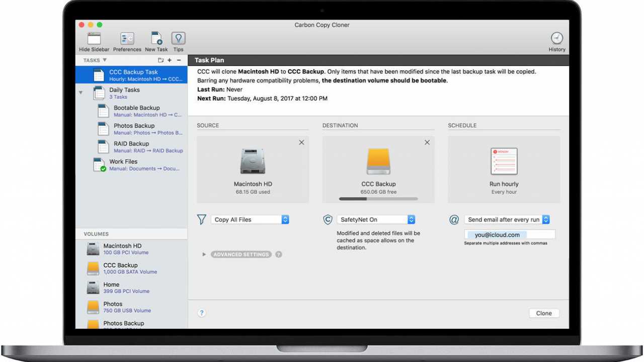The image size is (644, 362).
Task: Click the 68.15 GB used text
Action: (253, 192)
